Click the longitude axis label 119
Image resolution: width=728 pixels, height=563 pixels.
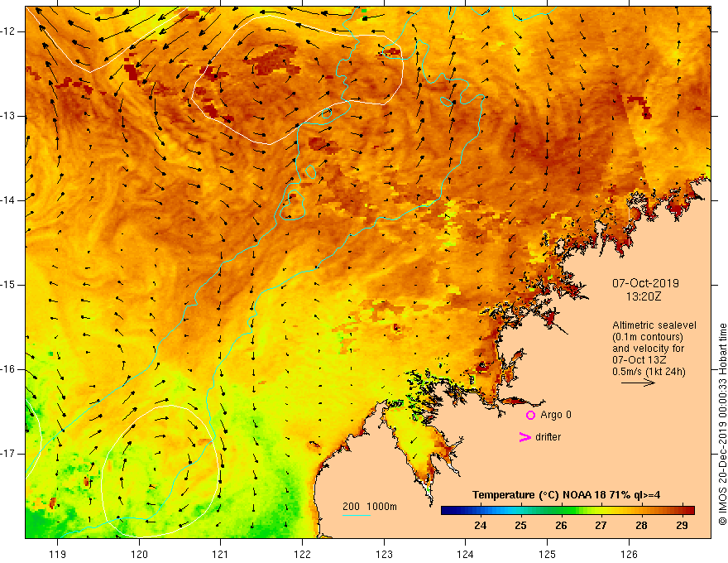[x=58, y=554]
